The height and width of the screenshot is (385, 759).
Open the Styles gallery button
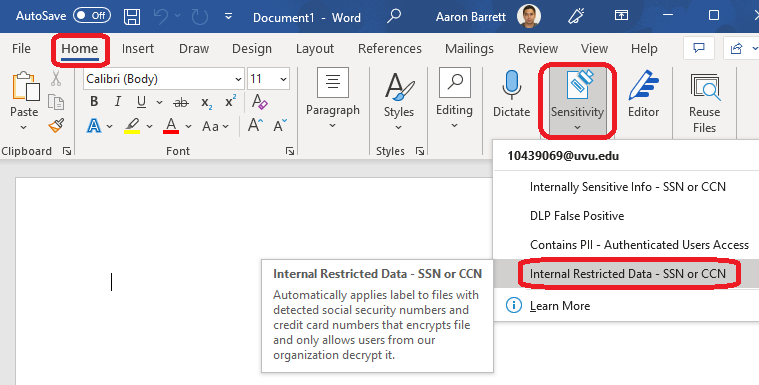[398, 101]
